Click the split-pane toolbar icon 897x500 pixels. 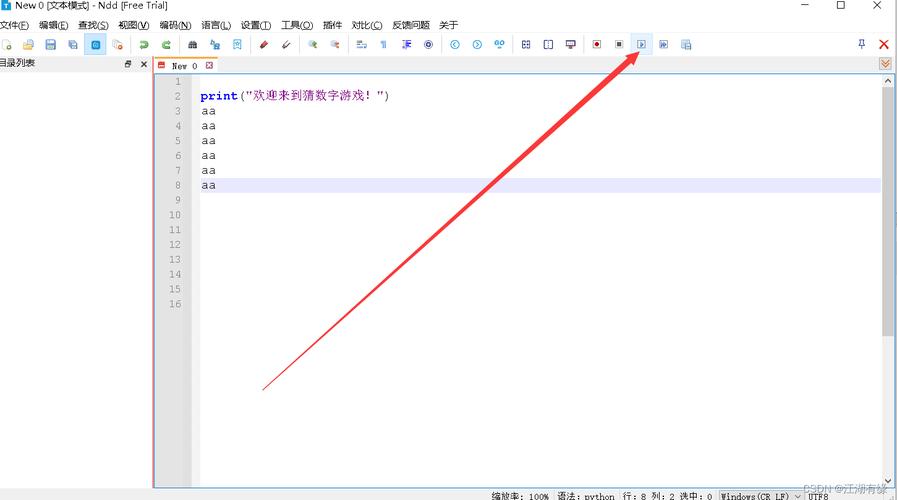548,45
